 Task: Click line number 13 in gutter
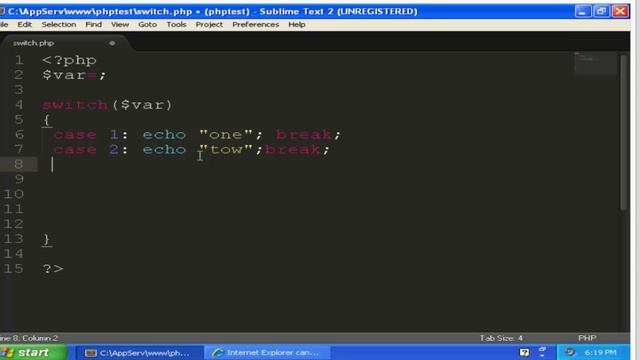(x=13, y=239)
